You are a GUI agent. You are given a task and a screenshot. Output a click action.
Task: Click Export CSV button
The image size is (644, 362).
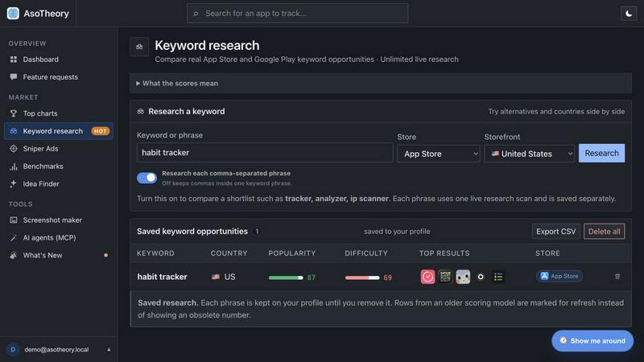[555, 232]
